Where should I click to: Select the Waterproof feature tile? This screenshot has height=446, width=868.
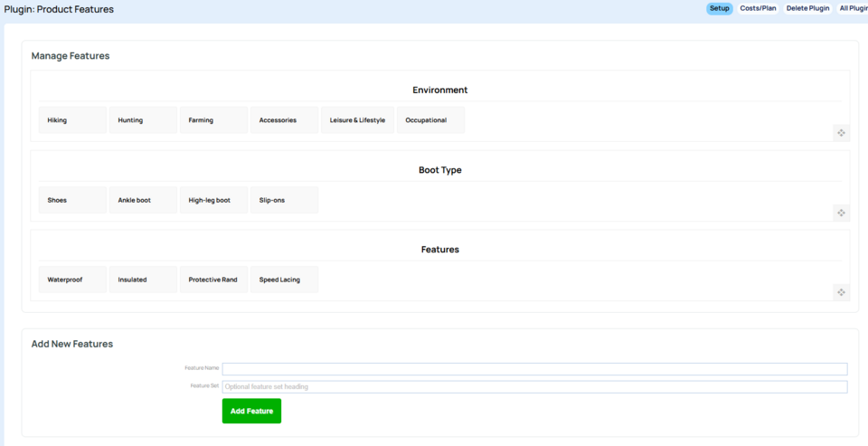(72, 280)
